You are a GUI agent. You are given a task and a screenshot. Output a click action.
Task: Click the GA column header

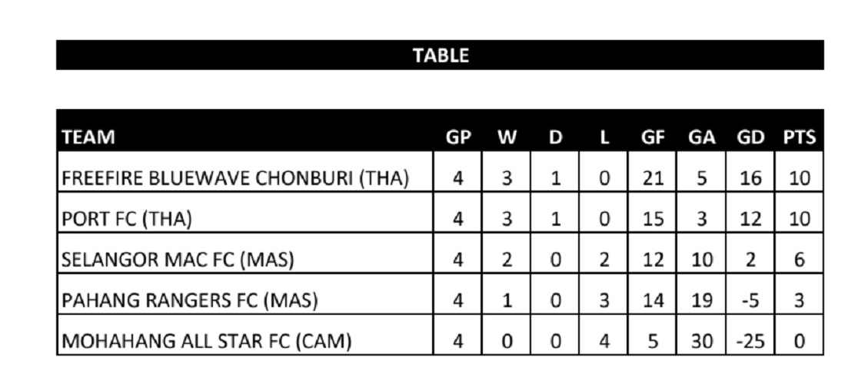701,138
